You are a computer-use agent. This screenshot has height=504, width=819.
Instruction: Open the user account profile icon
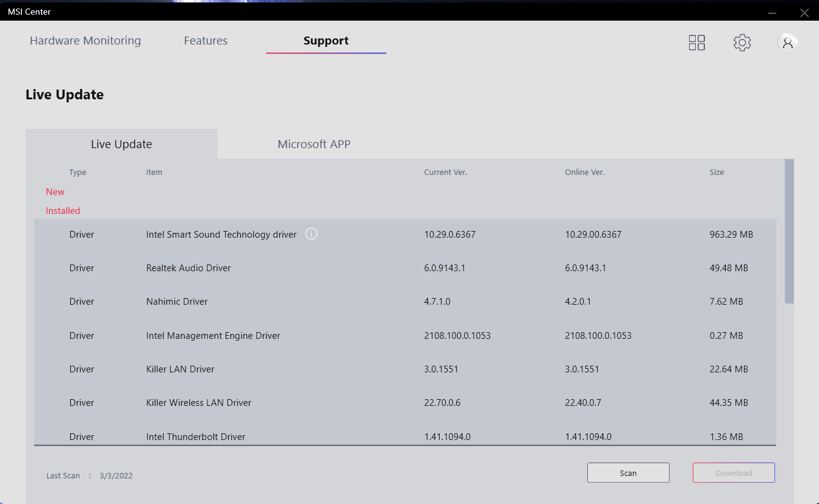click(788, 42)
